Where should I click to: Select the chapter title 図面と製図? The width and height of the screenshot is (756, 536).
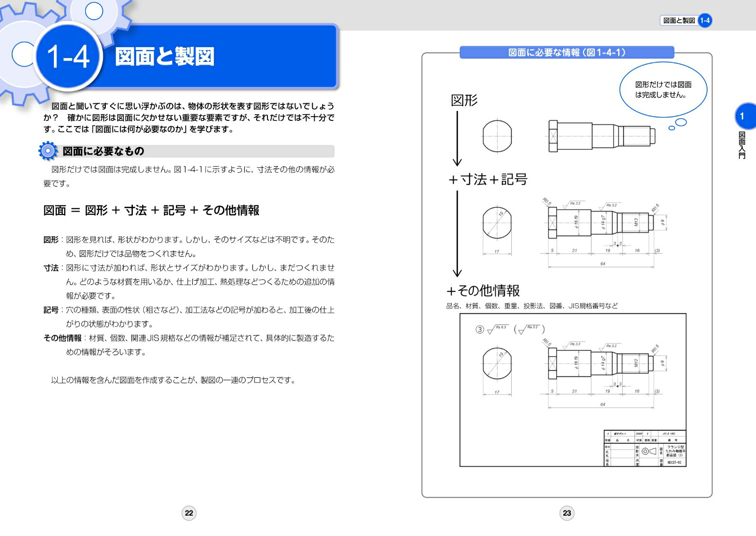[x=164, y=57]
